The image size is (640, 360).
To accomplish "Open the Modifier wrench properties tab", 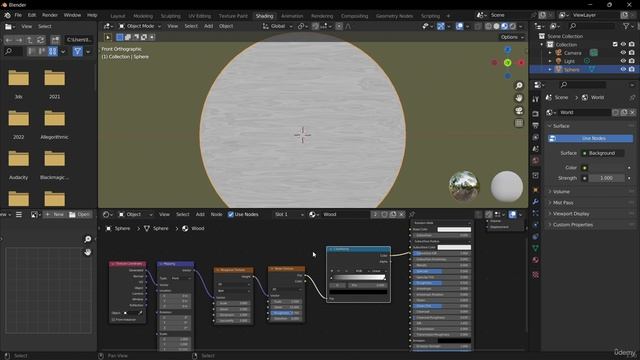I will pyautogui.click(x=536, y=202).
